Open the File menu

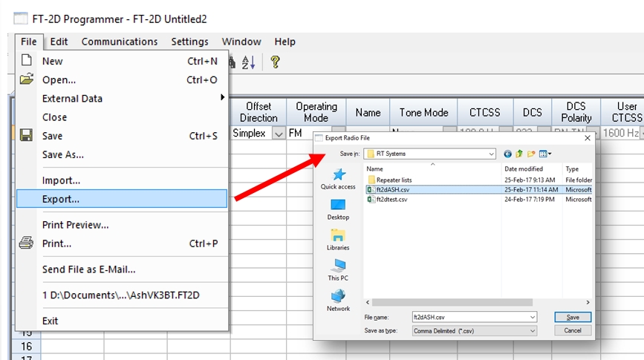pos(28,42)
